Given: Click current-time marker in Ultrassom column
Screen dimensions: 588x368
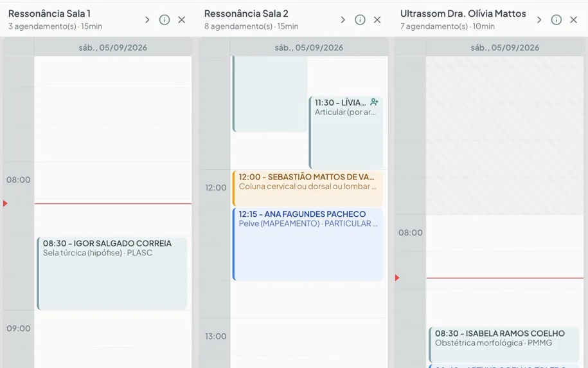Looking at the screenshot, I should coord(397,277).
